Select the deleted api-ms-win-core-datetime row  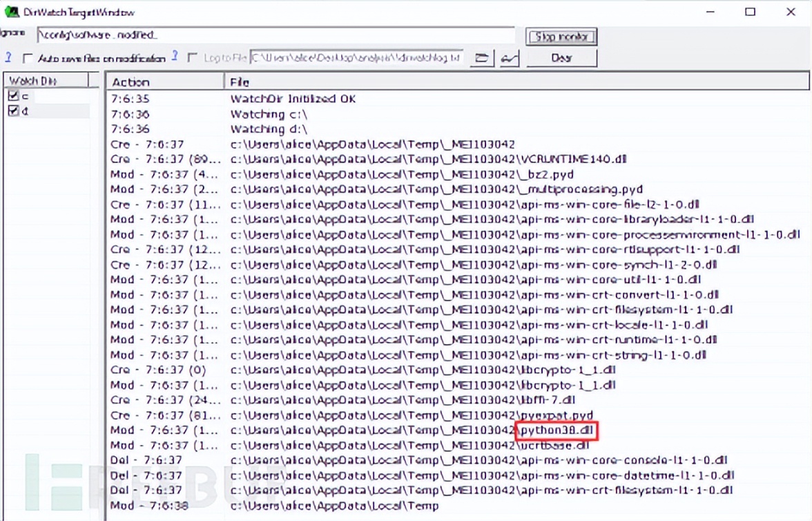click(458, 475)
